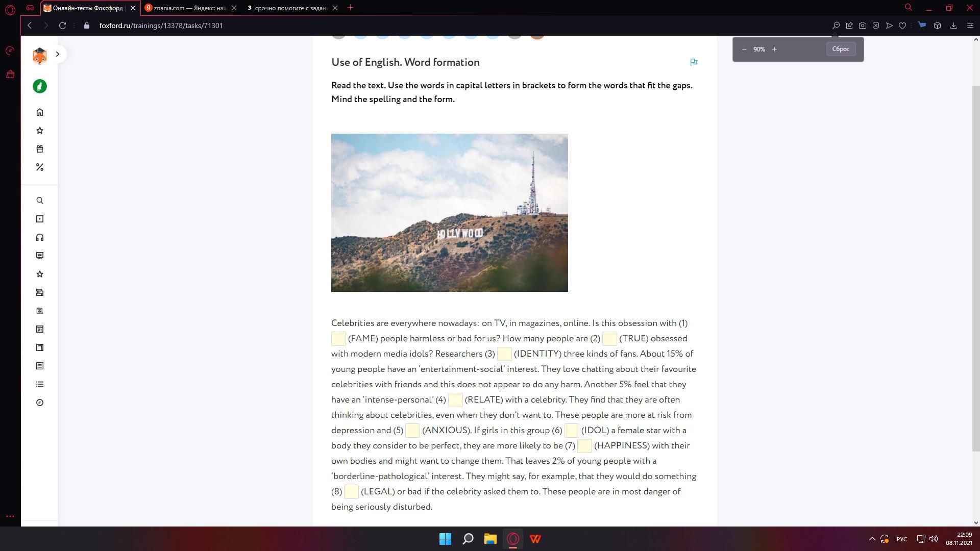Open GX Control speedometer icon in Opera sidebar

10,51
